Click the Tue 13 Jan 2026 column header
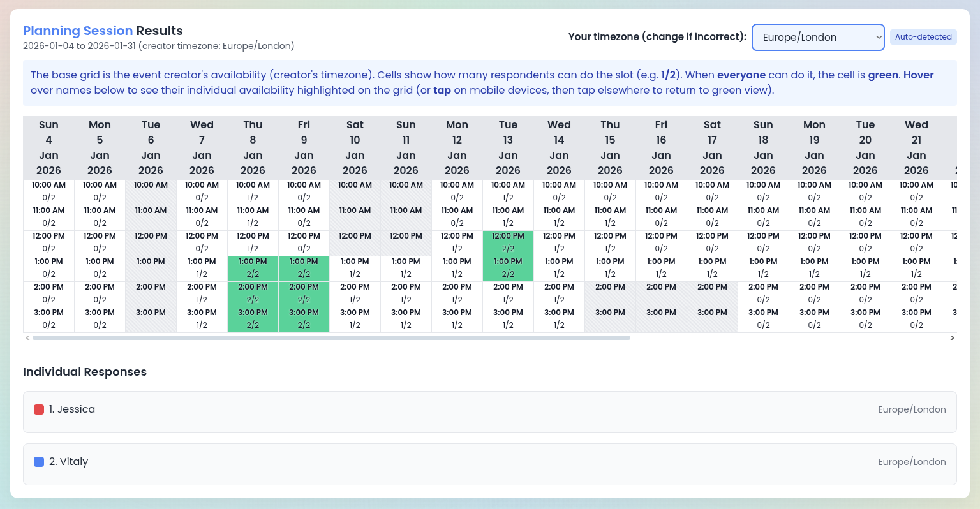The height and width of the screenshot is (509, 980). [x=508, y=147]
